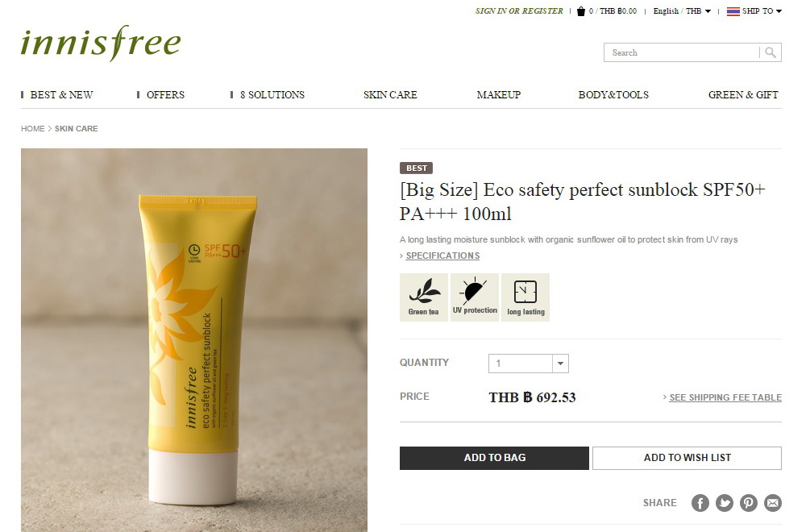This screenshot has width=810, height=532.
Task: Open the SPECIFICATIONS link
Action: click(x=442, y=256)
